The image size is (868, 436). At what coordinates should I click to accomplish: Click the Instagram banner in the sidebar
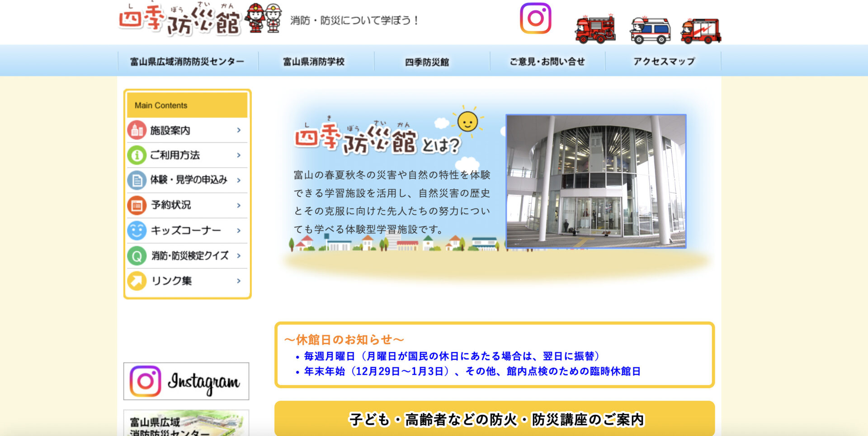click(186, 381)
